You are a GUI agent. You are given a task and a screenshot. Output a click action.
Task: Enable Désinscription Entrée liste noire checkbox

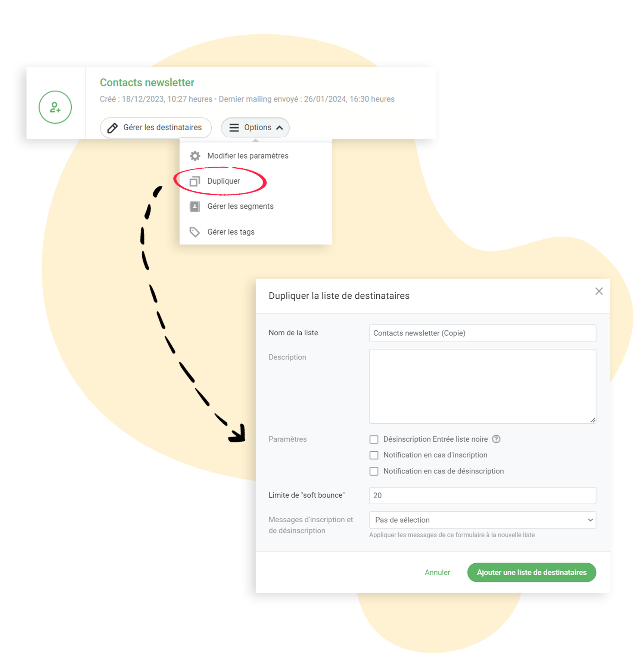(374, 439)
